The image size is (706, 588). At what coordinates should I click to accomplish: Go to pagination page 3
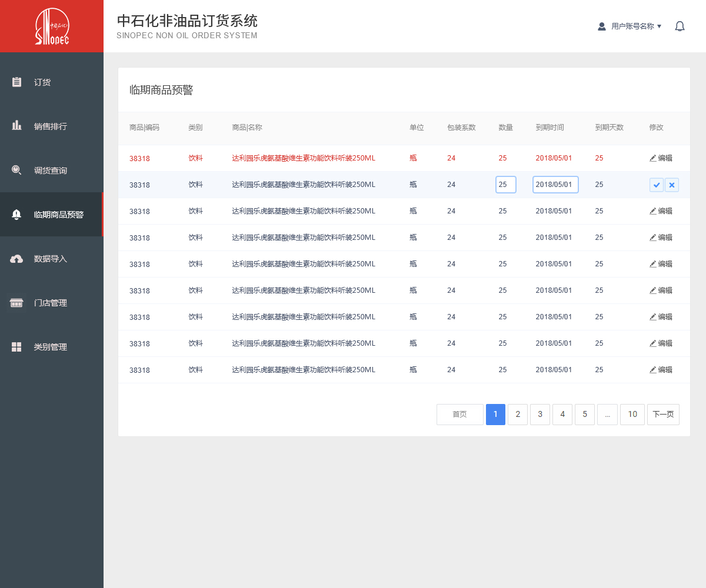[x=540, y=415]
